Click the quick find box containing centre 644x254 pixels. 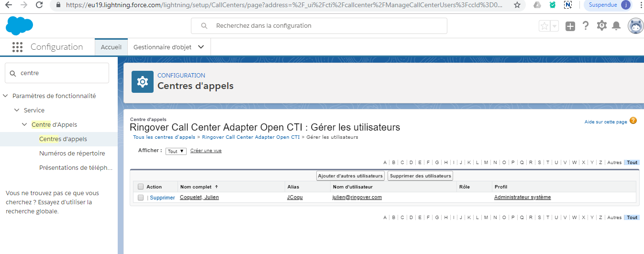[x=57, y=73]
